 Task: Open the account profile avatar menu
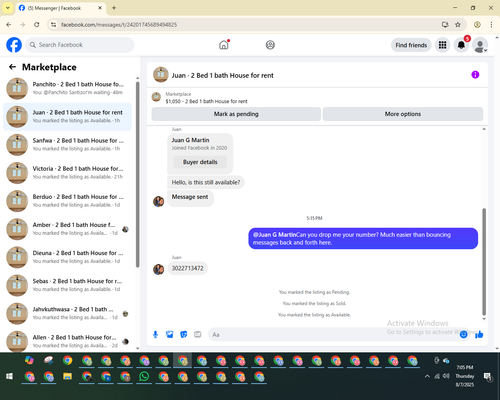click(x=480, y=45)
